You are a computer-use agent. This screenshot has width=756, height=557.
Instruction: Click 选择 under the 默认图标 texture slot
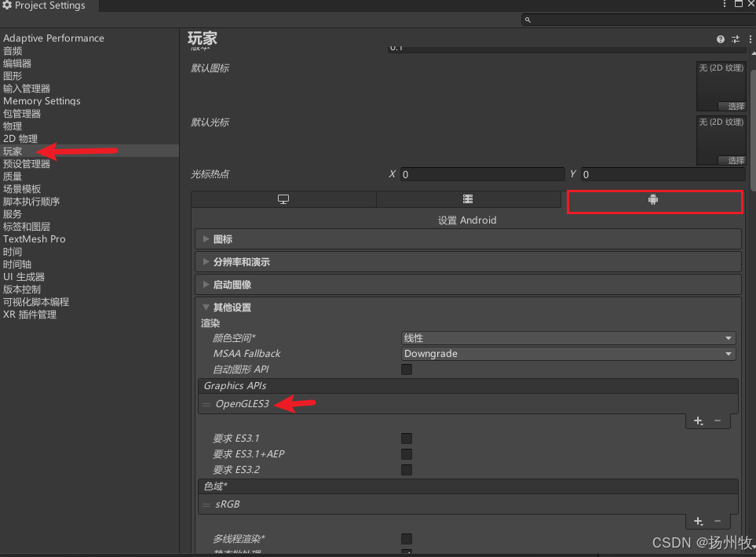732,106
